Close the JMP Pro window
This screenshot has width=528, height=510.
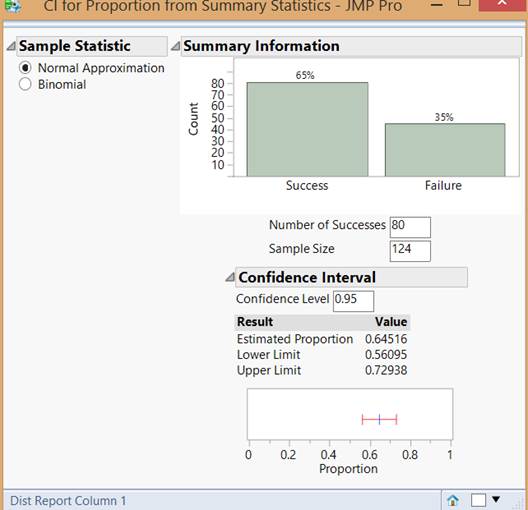click(x=502, y=5)
